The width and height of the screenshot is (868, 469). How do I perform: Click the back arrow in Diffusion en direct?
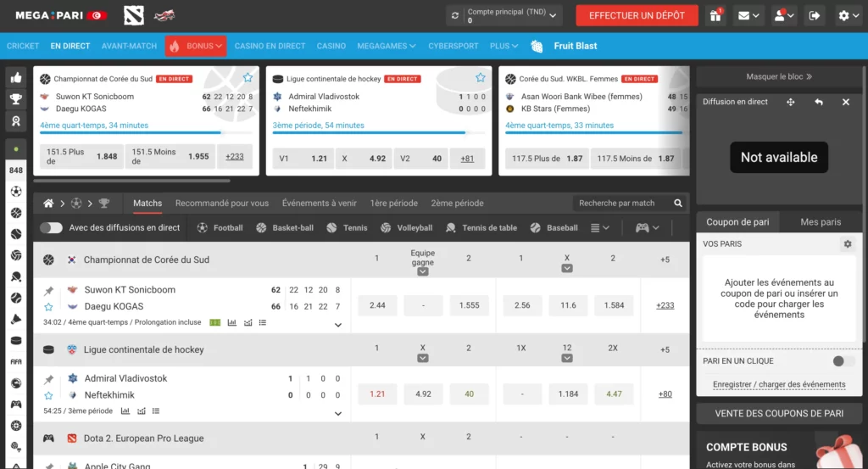click(818, 102)
